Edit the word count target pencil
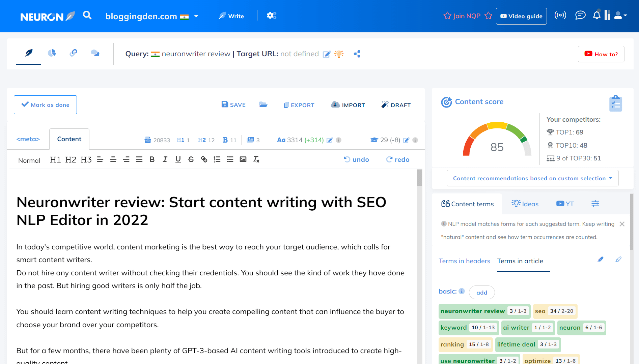 (330, 140)
